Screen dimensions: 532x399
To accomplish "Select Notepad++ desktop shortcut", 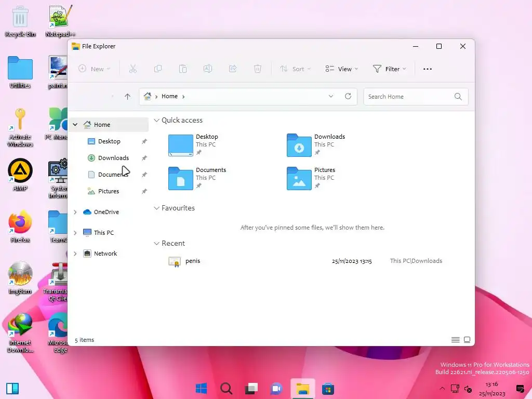I will [x=60, y=21].
